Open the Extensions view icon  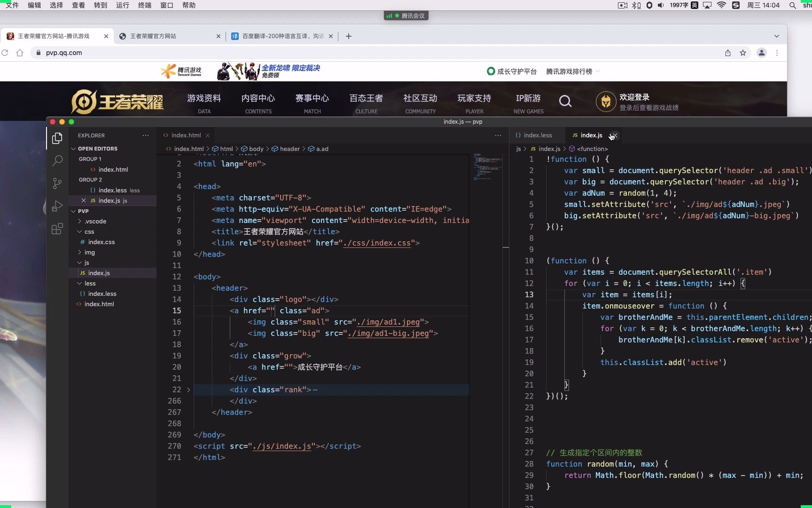(x=57, y=229)
